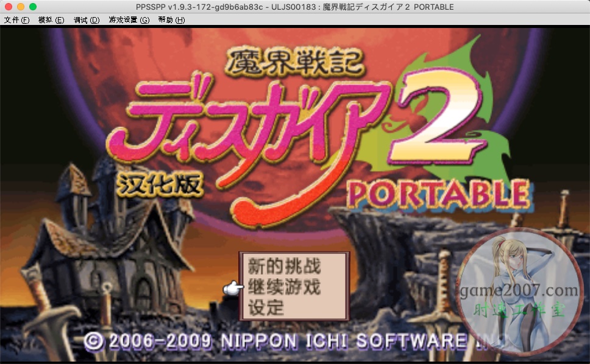
Task: Open the 游戏设置 (G) menu
Action: tap(129, 20)
